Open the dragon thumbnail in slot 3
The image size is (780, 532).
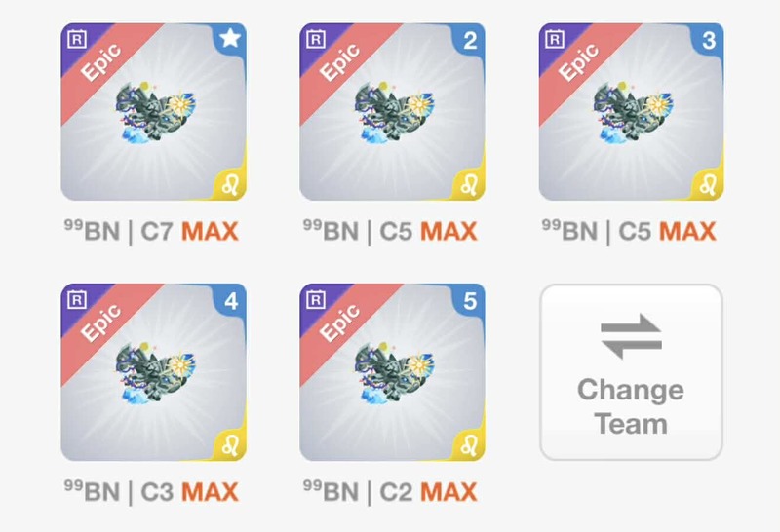point(633,113)
